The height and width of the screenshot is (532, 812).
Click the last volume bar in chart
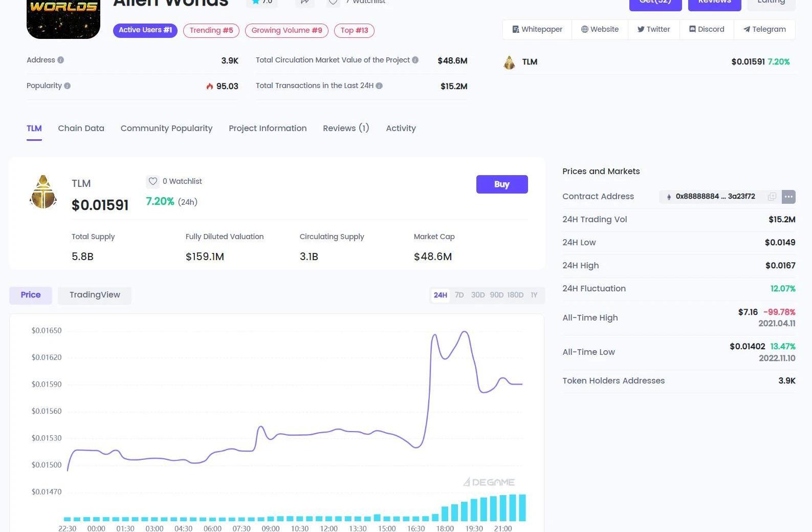point(522,507)
